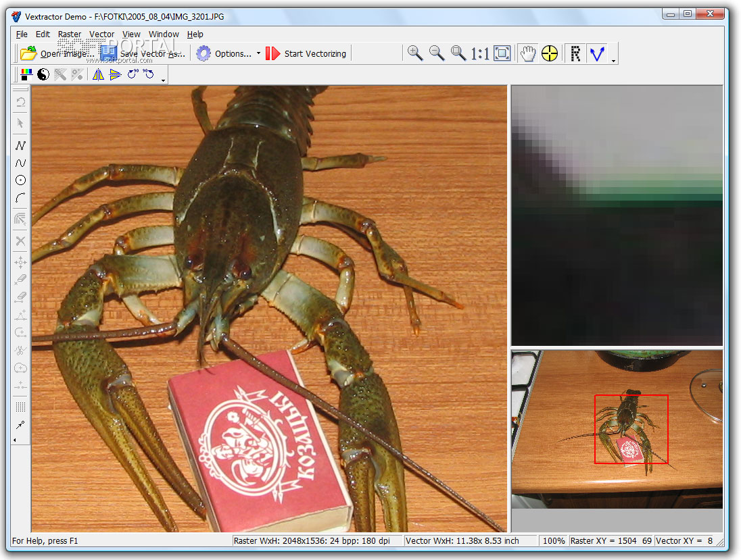The height and width of the screenshot is (560, 741).
Task: Fit the image to the window
Action: [502, 53]
